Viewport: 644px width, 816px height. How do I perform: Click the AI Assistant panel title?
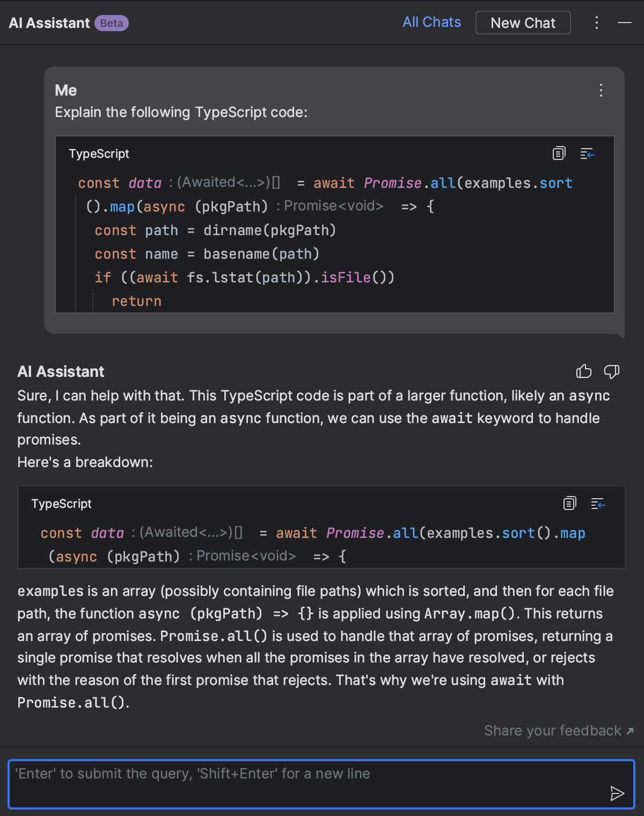49,23
